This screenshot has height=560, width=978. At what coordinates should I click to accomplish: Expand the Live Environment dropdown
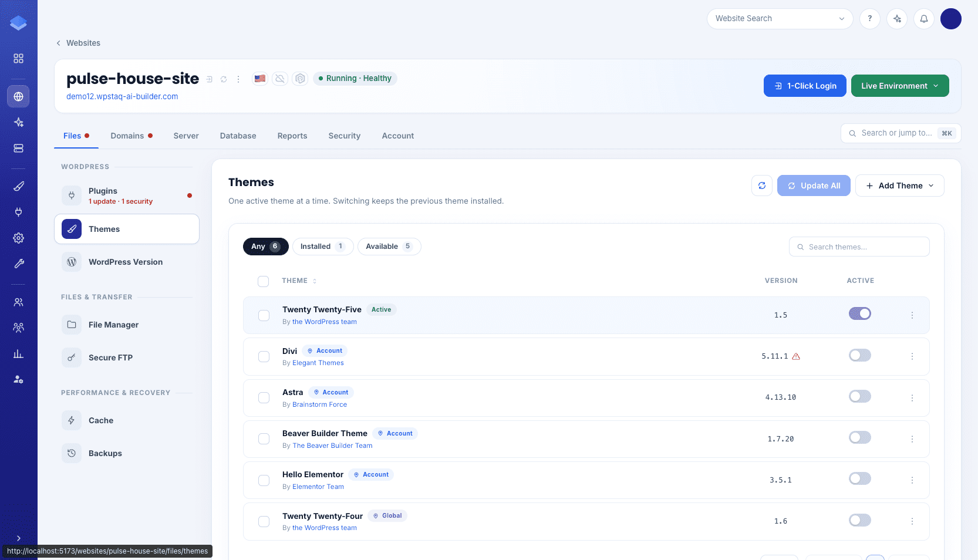[900, 86]
